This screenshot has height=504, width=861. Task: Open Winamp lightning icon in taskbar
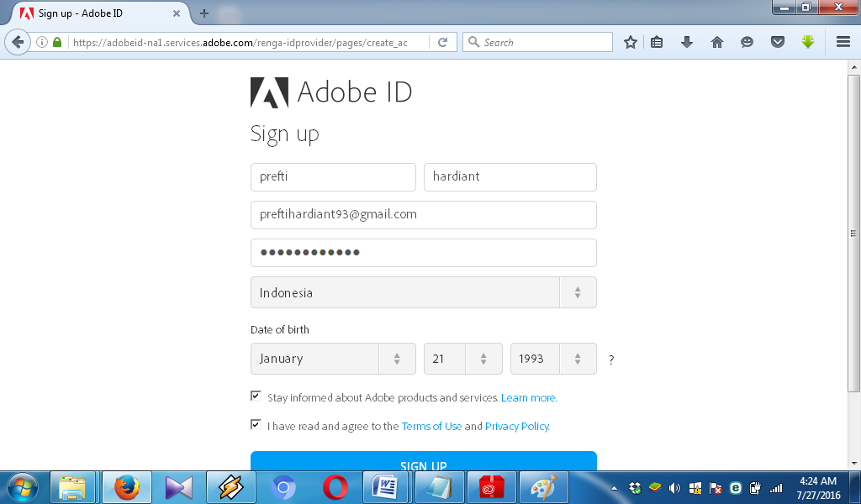230,487
